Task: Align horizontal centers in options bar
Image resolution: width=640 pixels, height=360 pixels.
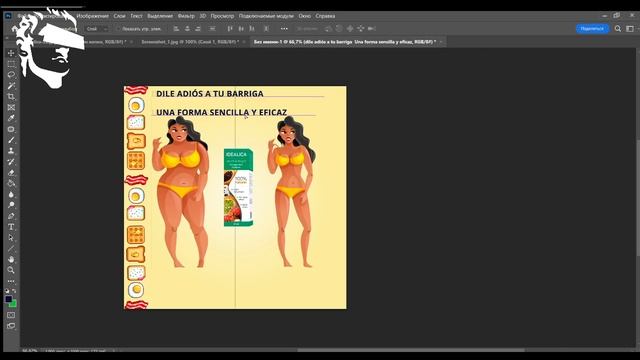Action: click(187, 29)
